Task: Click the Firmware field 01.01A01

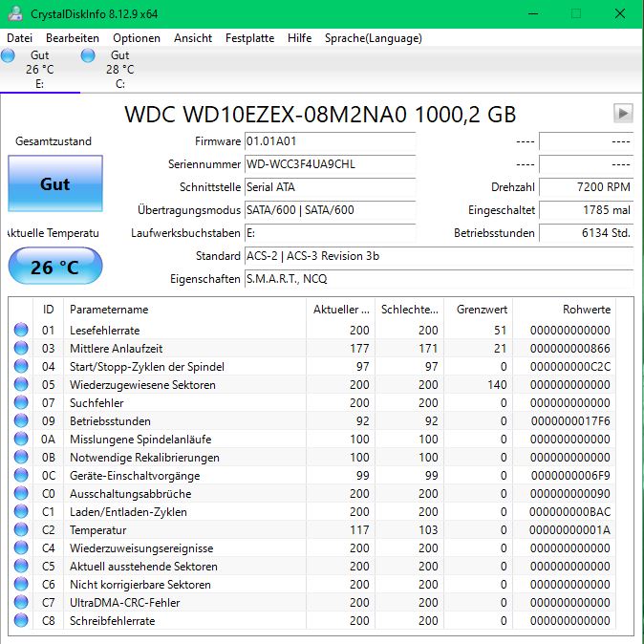Action: (331, 141)
